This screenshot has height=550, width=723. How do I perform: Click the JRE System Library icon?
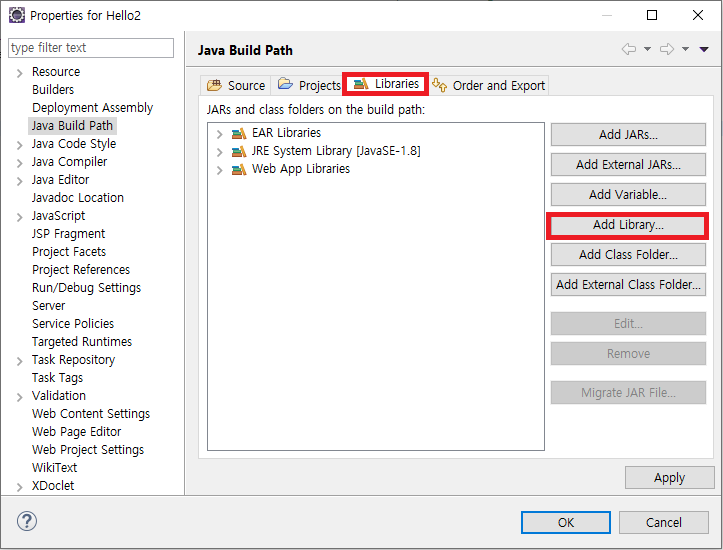(239, 152)
